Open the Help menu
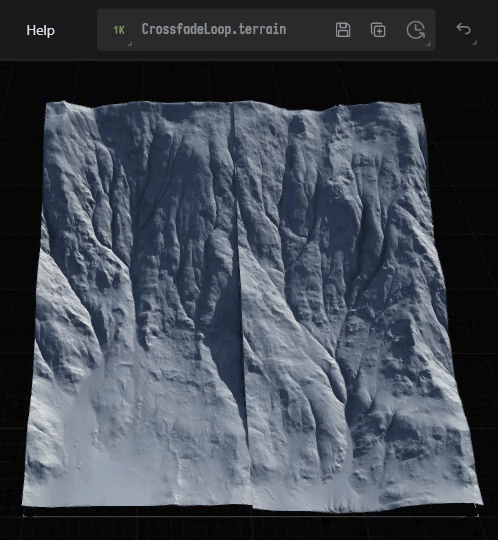 [40, 30]
